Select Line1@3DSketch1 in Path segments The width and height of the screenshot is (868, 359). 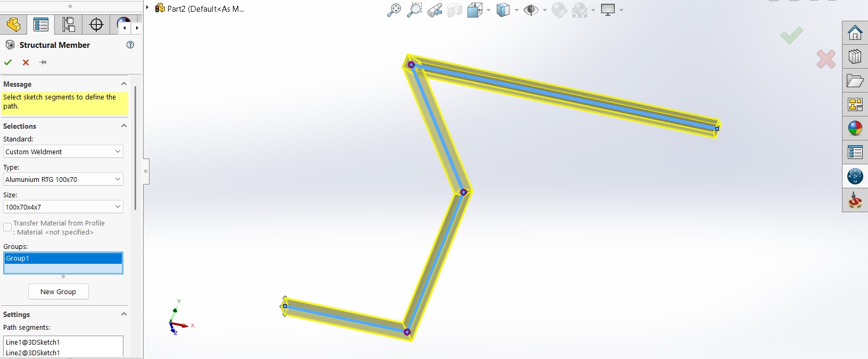click(33, 342)
